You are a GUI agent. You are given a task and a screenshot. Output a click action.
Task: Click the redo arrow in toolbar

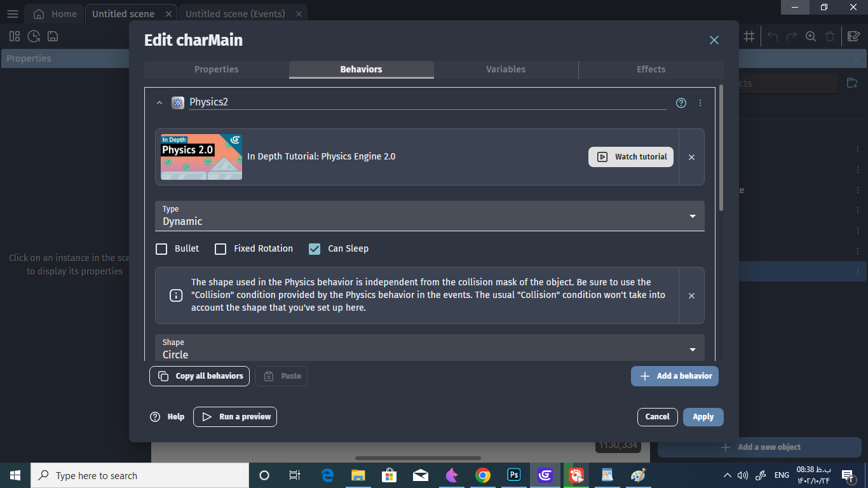pyautogui.click(x=792, y=36)
